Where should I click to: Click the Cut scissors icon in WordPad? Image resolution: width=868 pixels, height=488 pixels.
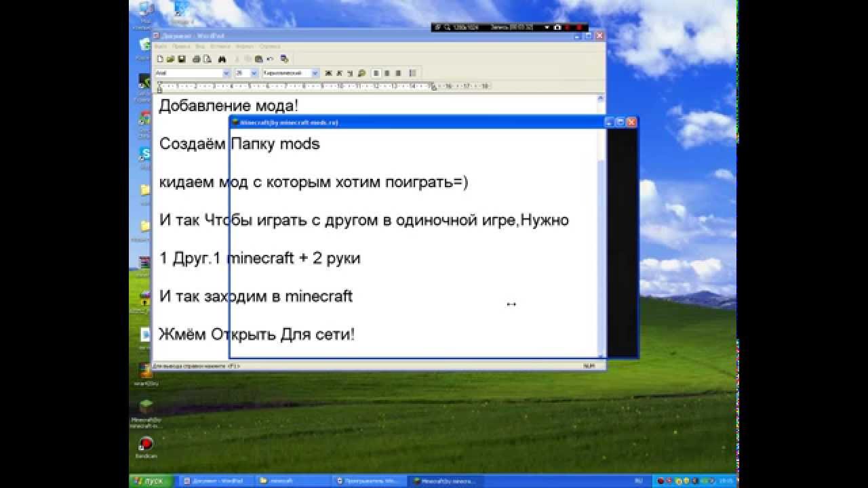pos(237,59)
